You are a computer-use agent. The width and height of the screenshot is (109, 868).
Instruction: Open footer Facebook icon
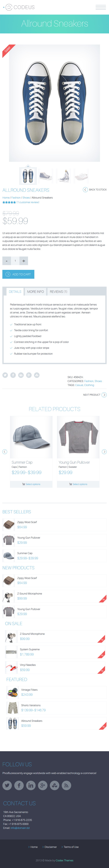19,785
